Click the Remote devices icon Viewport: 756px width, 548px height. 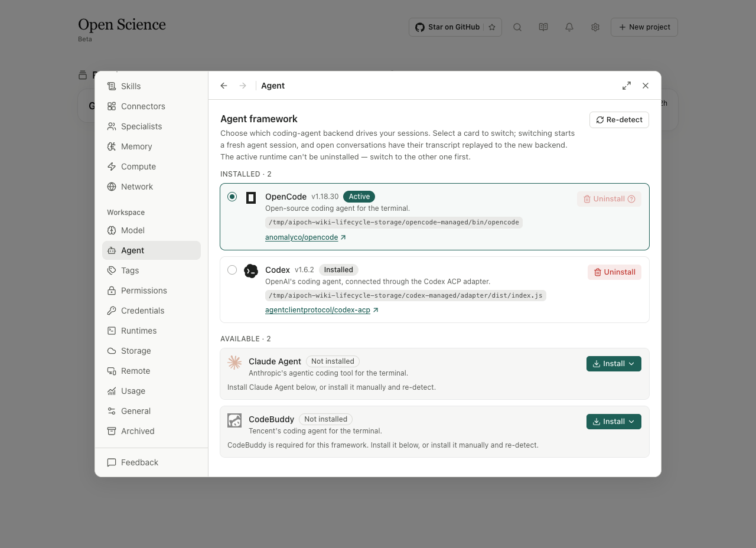pos(112,371)
